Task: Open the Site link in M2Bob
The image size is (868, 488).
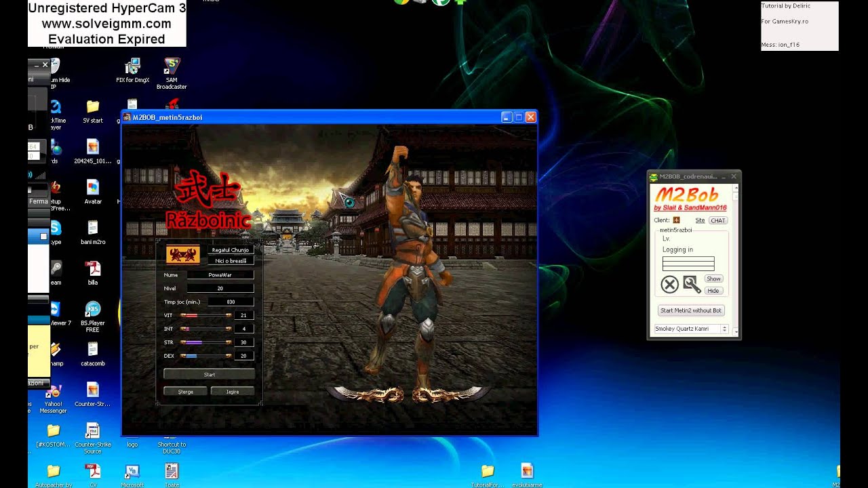Action: 700,220
